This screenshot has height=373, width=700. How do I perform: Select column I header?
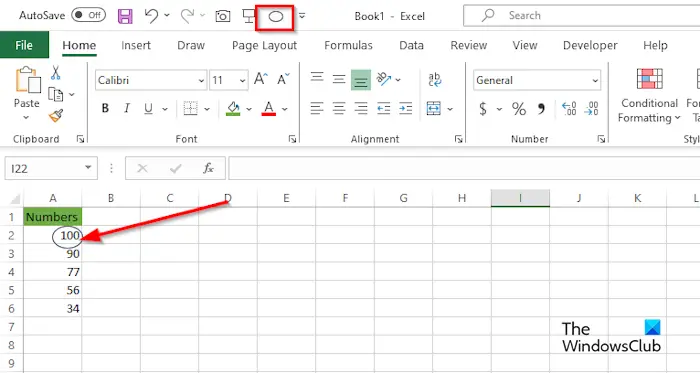pyautogui.click(x=520, y=198)
